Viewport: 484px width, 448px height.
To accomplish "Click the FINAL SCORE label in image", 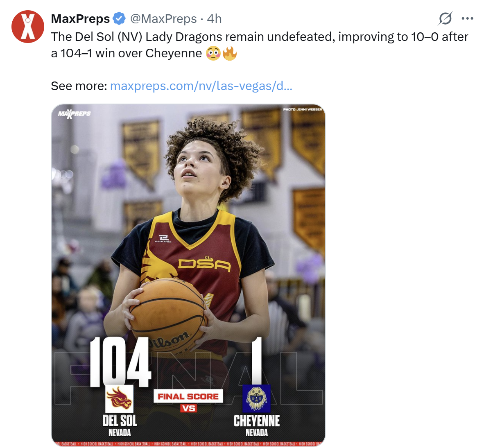I will 188,396.
